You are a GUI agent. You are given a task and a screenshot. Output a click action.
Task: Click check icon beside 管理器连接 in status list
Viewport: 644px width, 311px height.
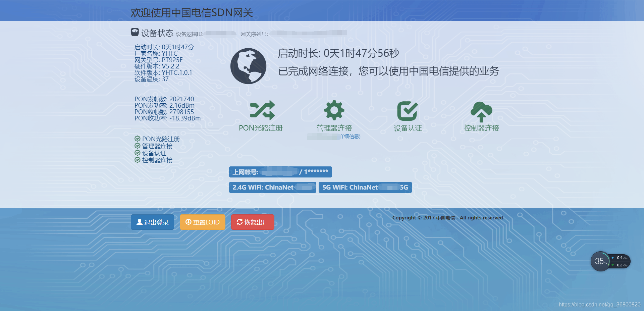point(137,146)
